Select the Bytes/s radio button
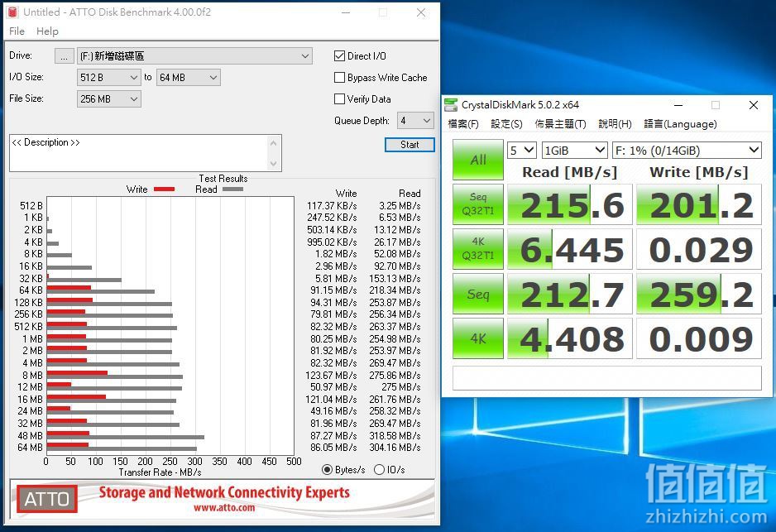776x532 pixels. [x=327, y=470]
